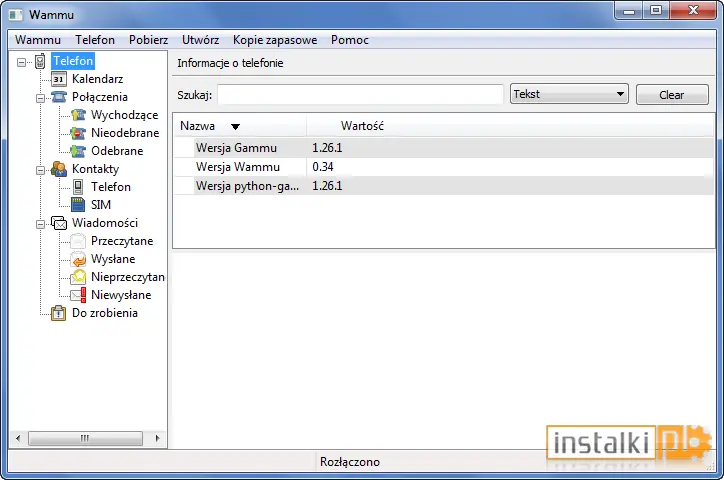Click the left arrow of tree scrollbar
This screenshot has height=480, width=724.
18,438
